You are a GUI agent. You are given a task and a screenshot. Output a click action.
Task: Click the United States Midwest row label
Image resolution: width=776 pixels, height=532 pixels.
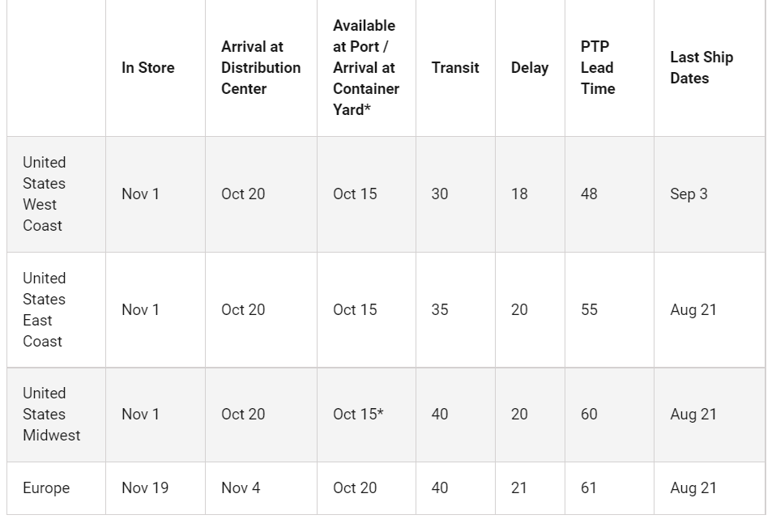tap(52, 415)
